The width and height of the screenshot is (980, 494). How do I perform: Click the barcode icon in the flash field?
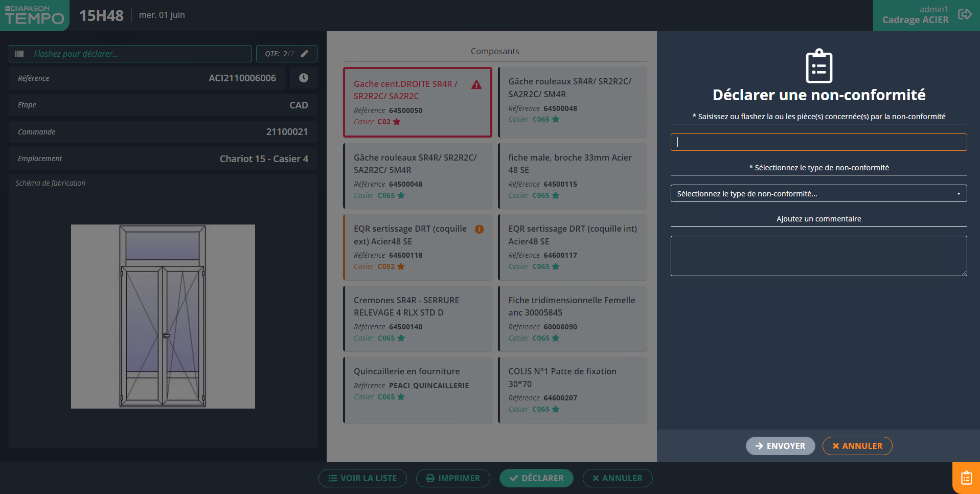click(19, 54)
